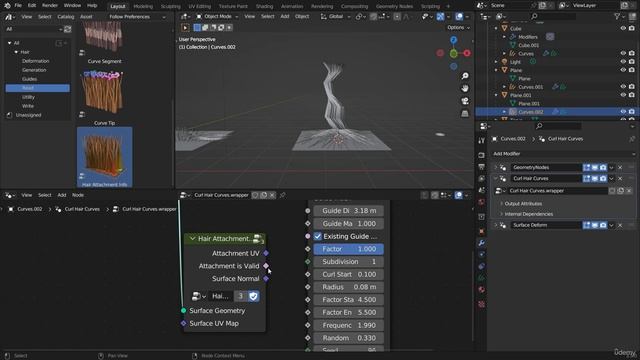Refresh the asset browser library
Image resolution: width=640 pixels, height=360 pixels.
point(68,29)
